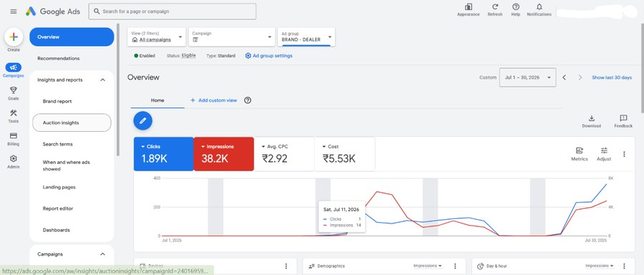Screen dimensions: 644x275
Task: Click help icon beside Add custom view
Action: [248, 100]
